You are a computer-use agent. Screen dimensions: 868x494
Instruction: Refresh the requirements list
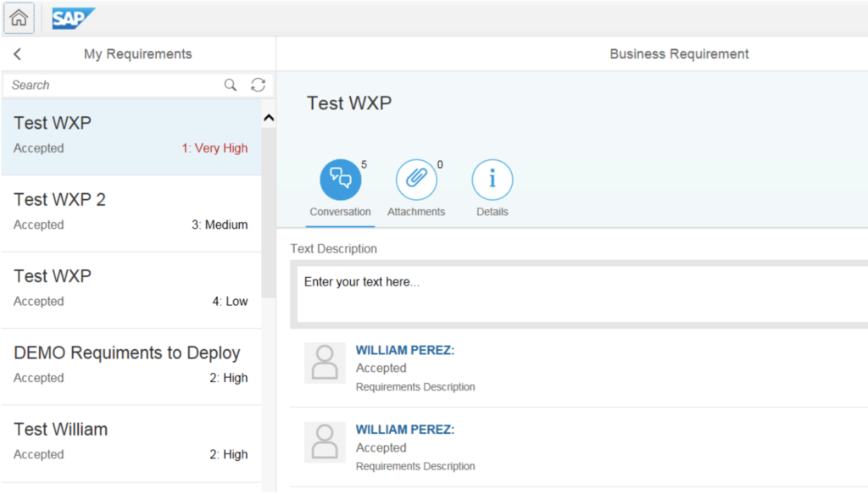(258, 85)
